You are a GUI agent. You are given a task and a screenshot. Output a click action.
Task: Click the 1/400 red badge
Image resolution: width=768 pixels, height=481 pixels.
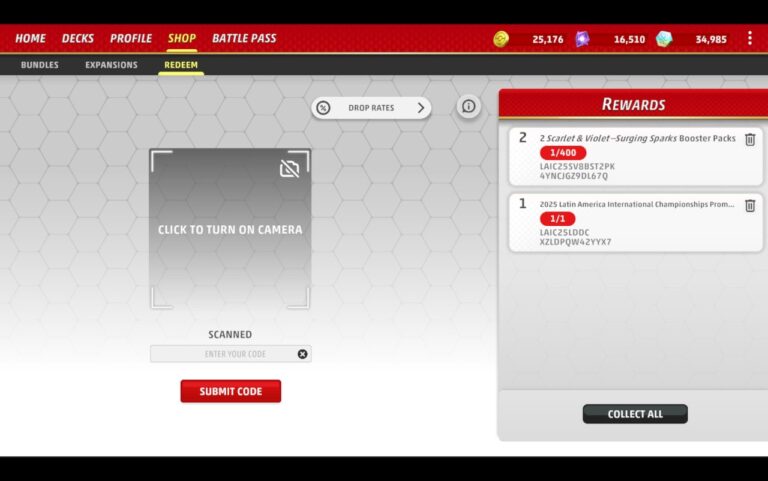click(x=563, y=153)
